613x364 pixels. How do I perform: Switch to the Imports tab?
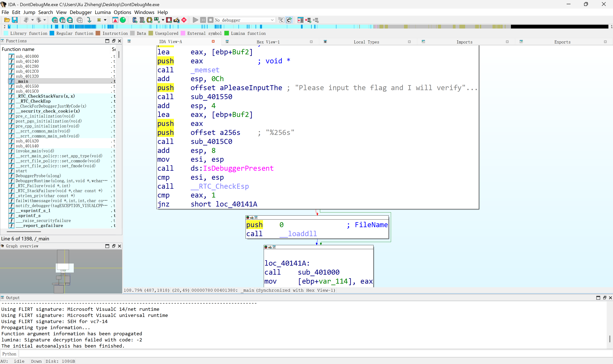click(464, 42)
